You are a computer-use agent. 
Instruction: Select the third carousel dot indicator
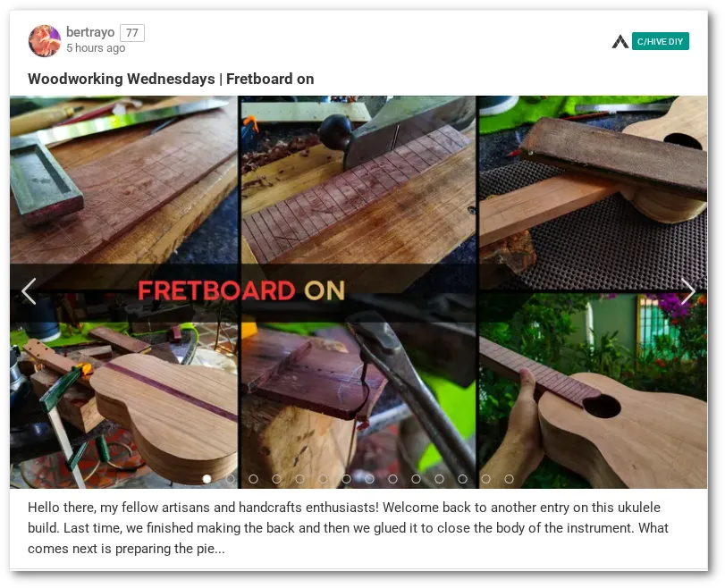click(253, 479)
